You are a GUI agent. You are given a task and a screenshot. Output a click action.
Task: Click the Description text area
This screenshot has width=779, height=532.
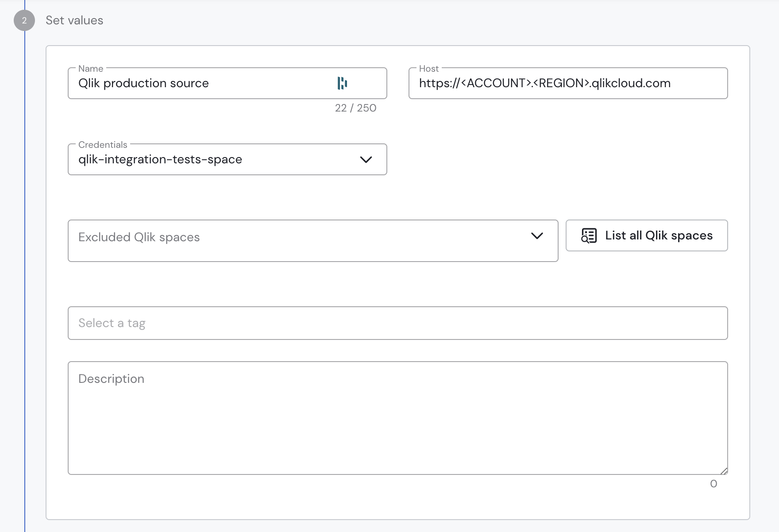[398, 418]
